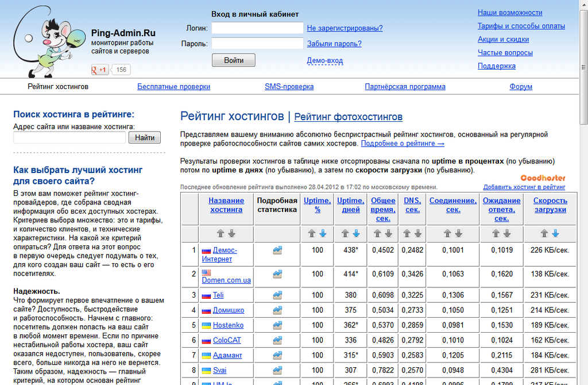Screen dimensions: 588x385
Task: Sort connection time descending arrow
Action: tap(459, 233)
